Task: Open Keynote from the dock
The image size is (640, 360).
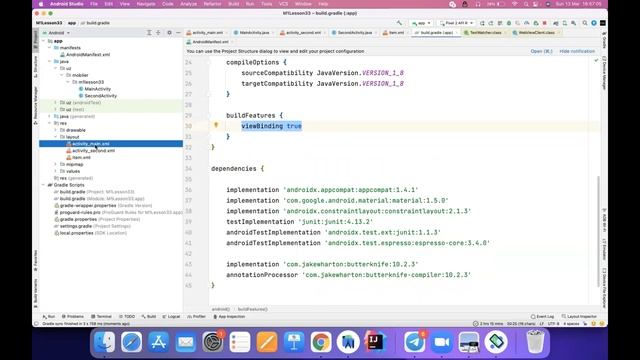Action: (294, 342)
